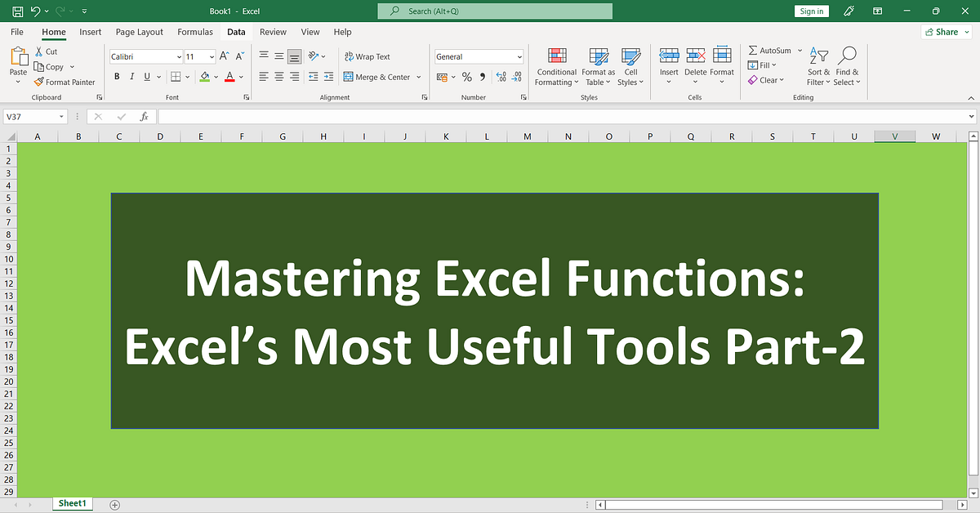Click the Increase Decimal icon
This screenshot has width=980, height=513.
tap(500, 77)
